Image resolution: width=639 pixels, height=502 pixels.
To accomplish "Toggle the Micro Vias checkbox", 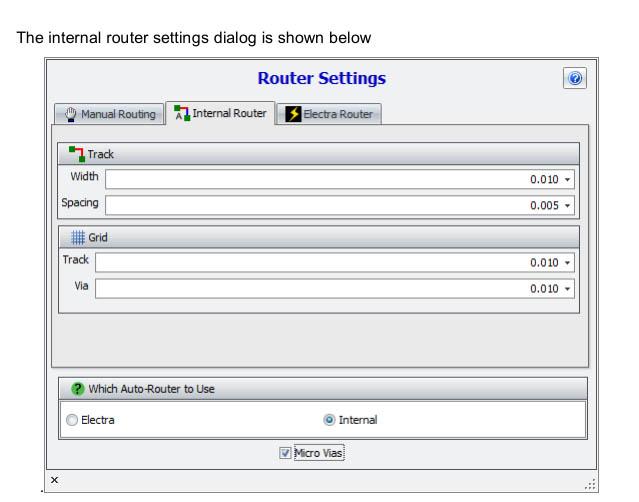I will [x=286, y=454].
